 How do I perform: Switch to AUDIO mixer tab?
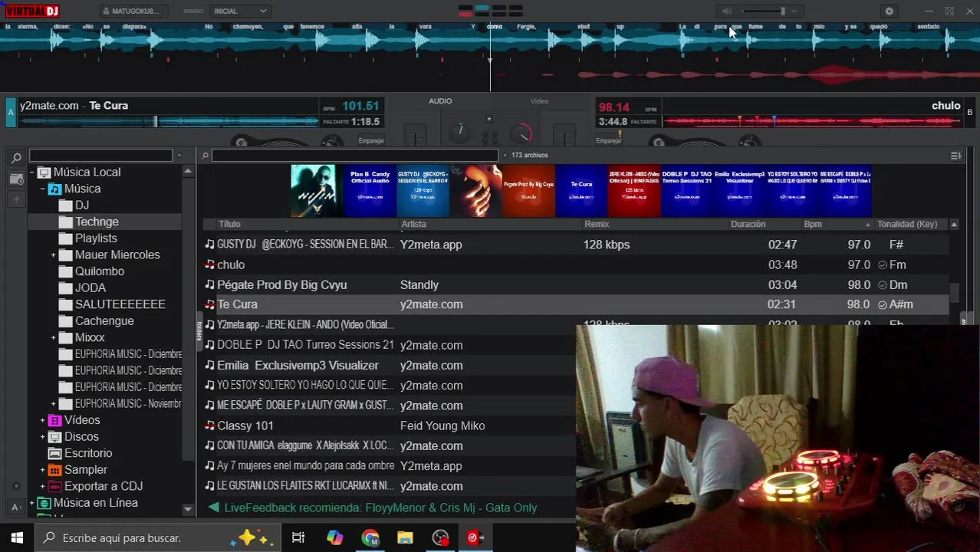pos(440,101)
